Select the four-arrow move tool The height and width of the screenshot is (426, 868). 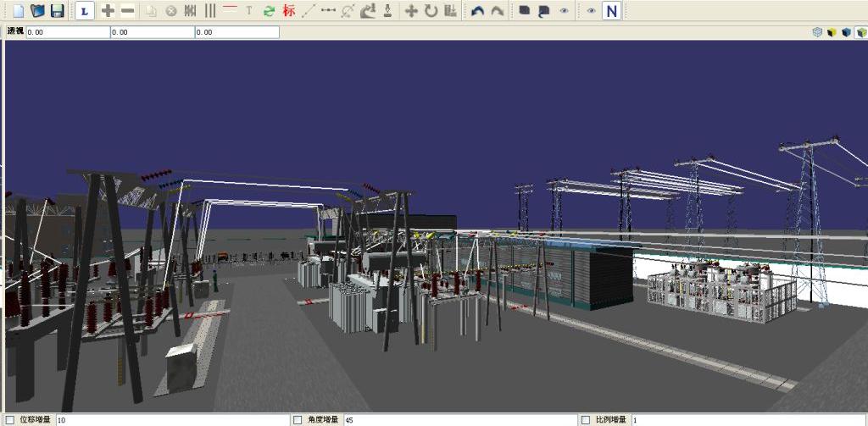[x=411, y=11]
